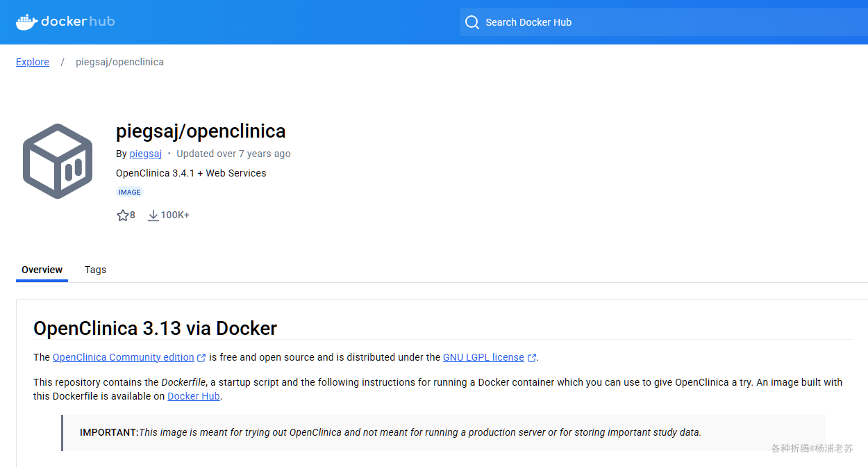Click the download arrow icon near 100K+
The image size is (868, 467).
point(153,215)
